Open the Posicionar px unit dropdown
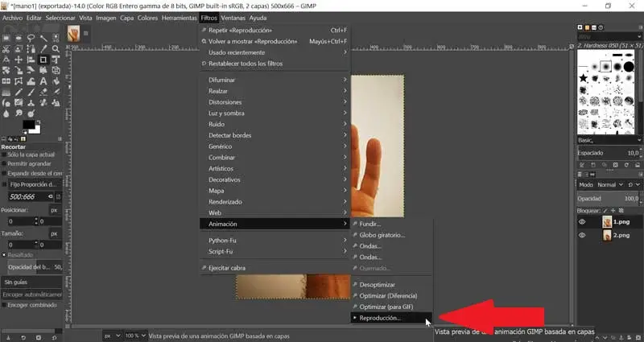Image resolution: width=644 pixels, height=342 pixels. pyautogui.click(x=55, y=210)
